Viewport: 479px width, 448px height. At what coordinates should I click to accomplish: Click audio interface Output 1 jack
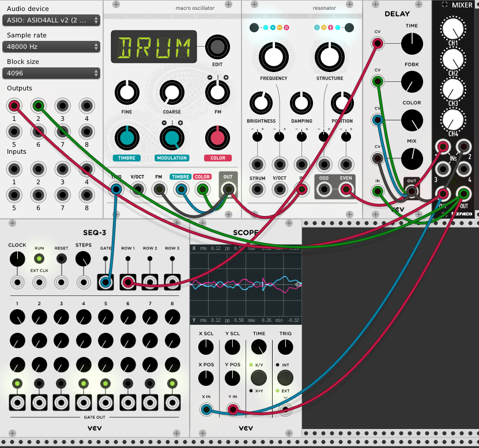pyautogui.click(x=14, y=106)
